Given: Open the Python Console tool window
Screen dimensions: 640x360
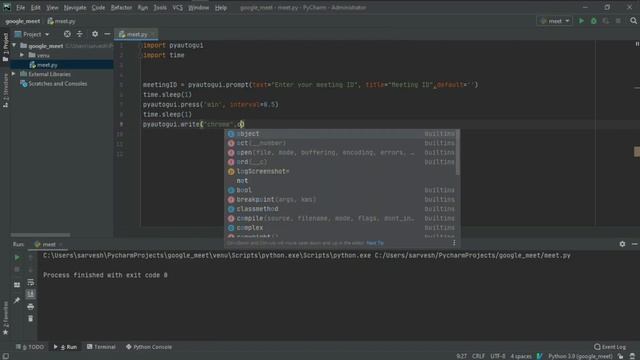Looking at the screenshot, I should (149, 347).
